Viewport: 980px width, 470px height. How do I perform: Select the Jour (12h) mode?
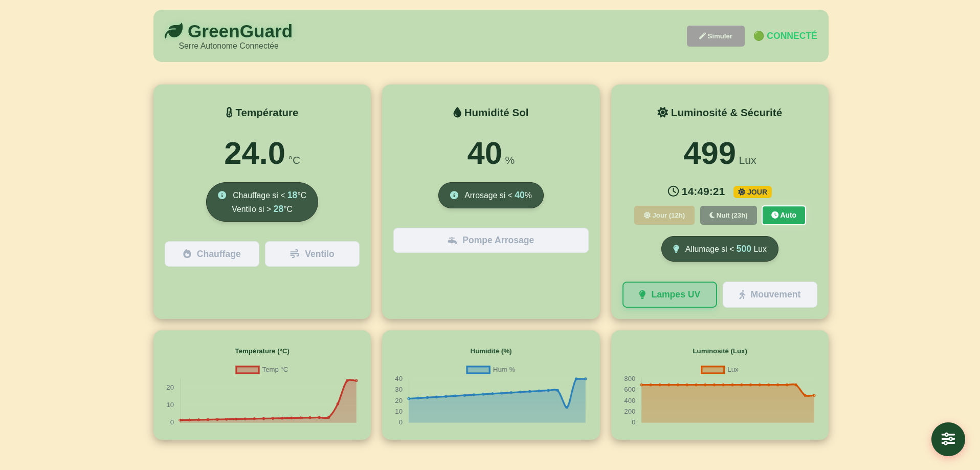664,216
